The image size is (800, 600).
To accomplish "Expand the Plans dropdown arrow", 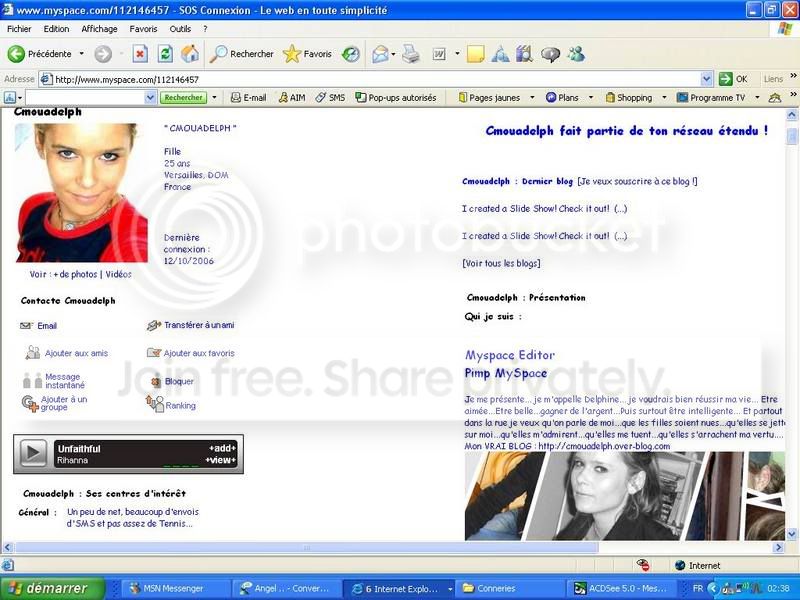I will click(591, 97).
